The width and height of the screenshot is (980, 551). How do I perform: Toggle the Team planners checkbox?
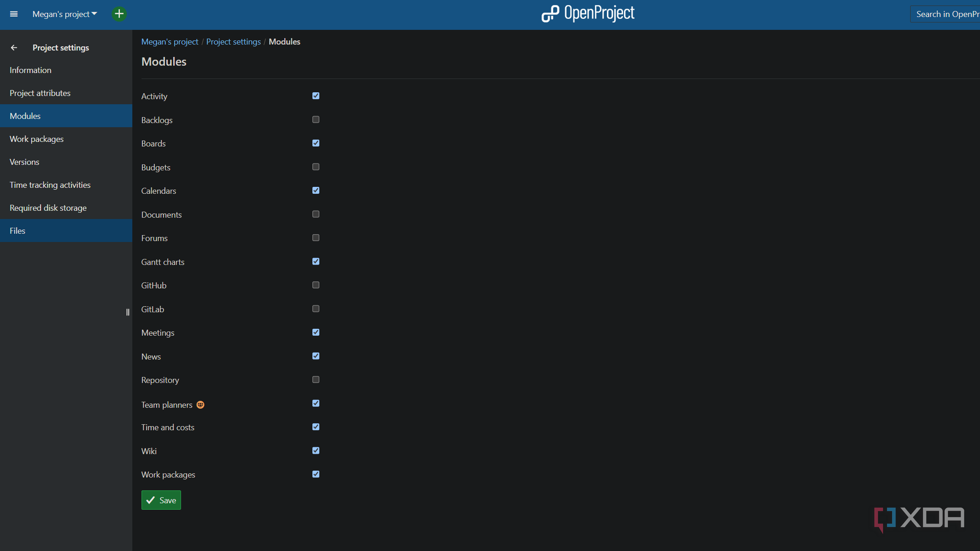pos(316,403)
